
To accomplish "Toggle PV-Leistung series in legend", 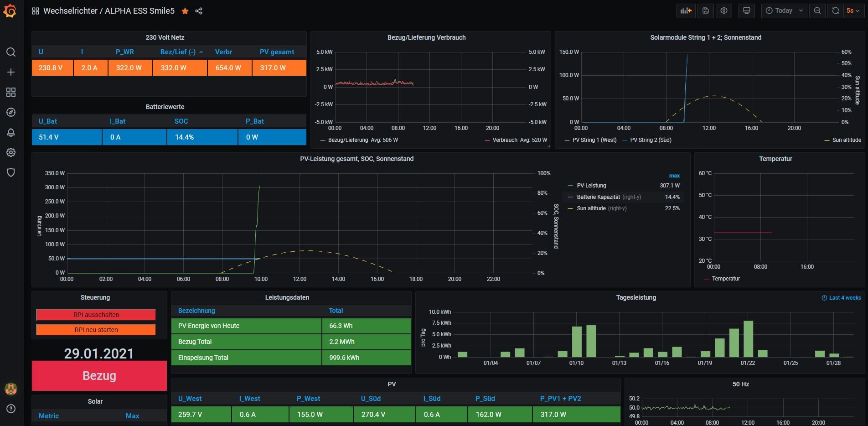I will click(x=591, y=186).
